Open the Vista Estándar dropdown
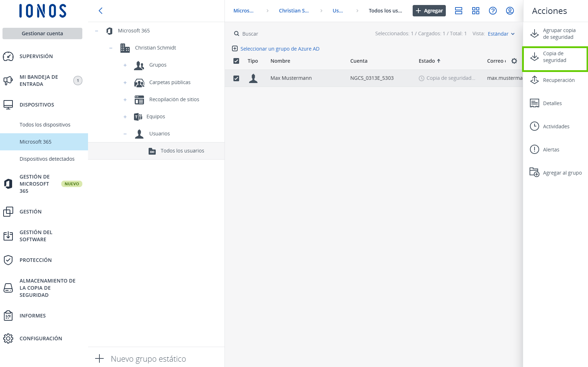The width and height of the screenshot is (588, 367). click(x=501, y=34)
